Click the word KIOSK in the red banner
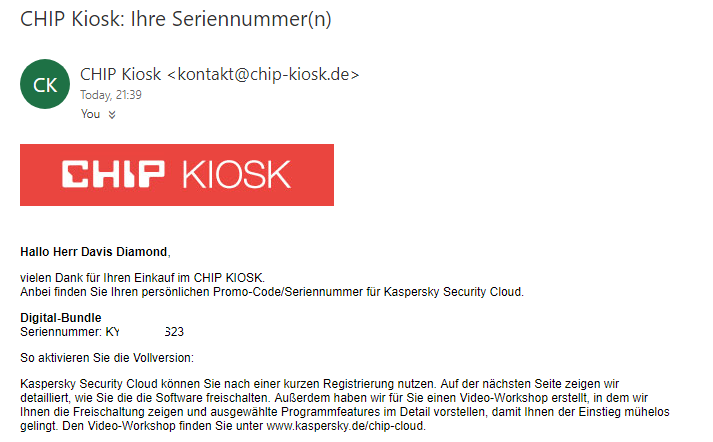The image size is (713, 442). [x=236, y=175]
